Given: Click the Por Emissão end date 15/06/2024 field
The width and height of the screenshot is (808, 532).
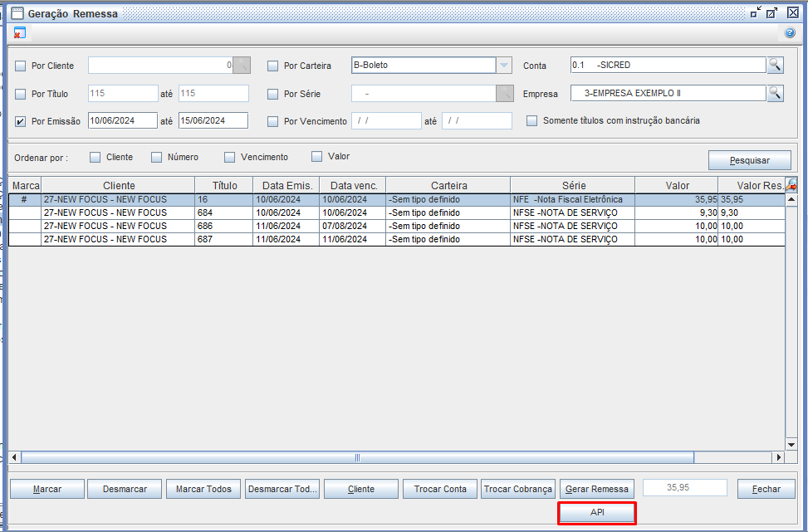Looking at the screenshot, I should 213,120.
